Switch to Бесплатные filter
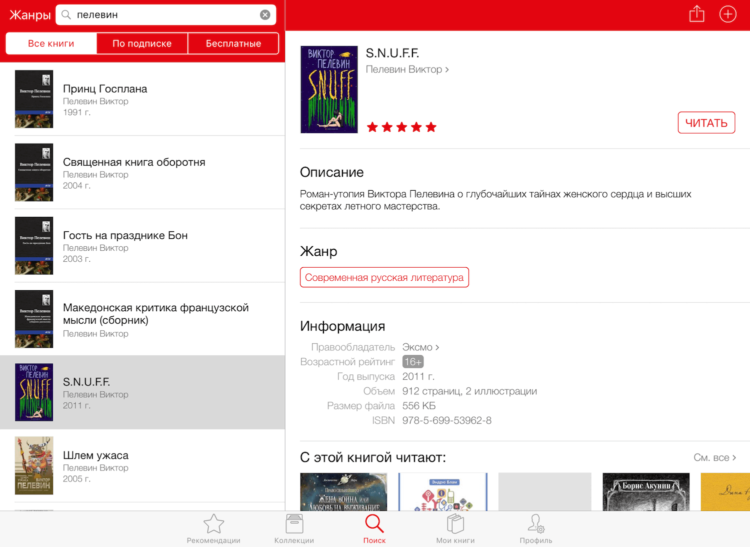The width and height of the screenshot is (750, 547). (x=233, y=44)
